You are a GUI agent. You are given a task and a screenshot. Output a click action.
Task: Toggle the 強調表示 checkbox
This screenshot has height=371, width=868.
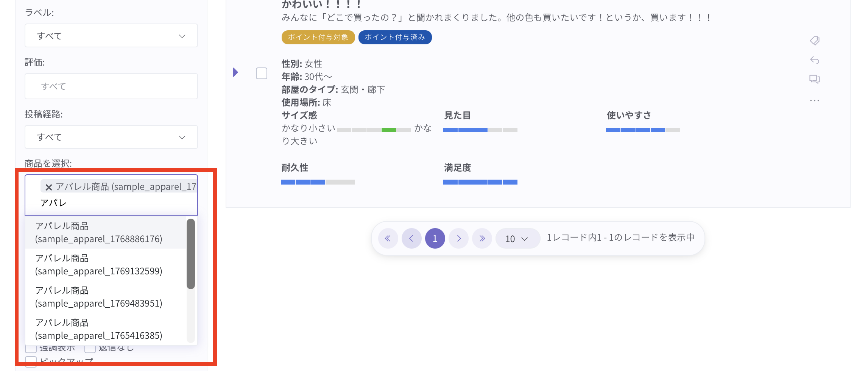[x=31, y=348]
